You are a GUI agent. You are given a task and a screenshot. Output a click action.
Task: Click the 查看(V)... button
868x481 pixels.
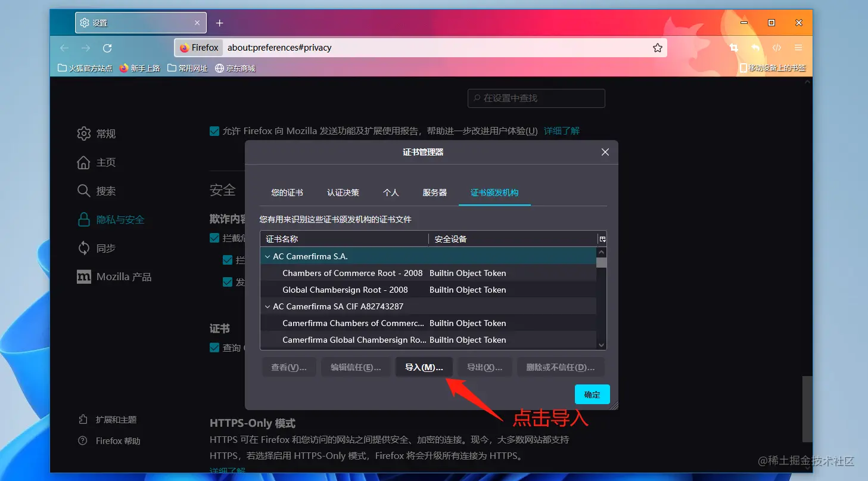[289, 367]
